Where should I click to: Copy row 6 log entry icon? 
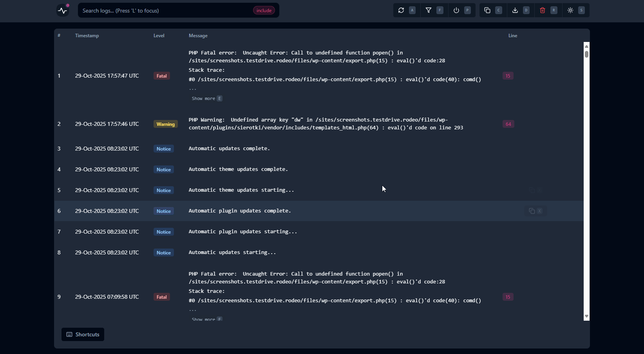tap(532, 211)
